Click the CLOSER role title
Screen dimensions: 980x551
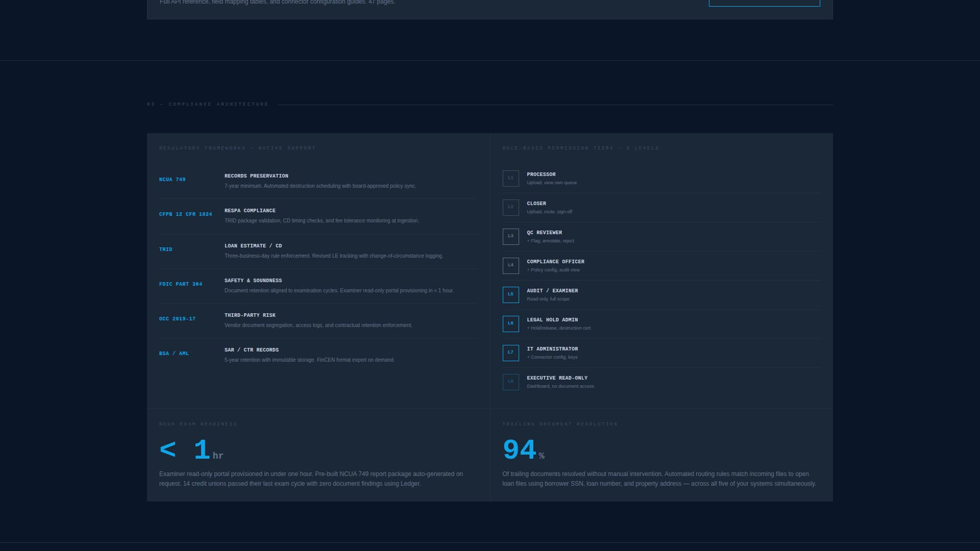536,204
